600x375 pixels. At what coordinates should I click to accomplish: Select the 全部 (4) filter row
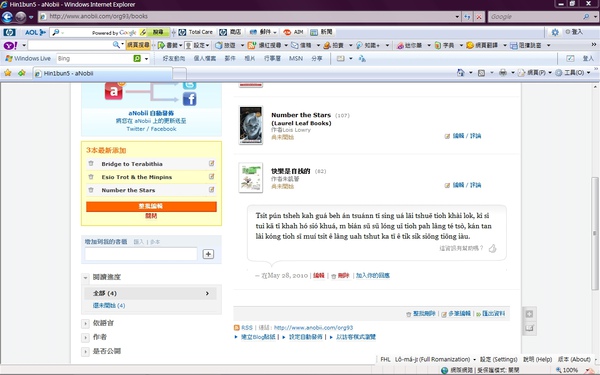150,293
